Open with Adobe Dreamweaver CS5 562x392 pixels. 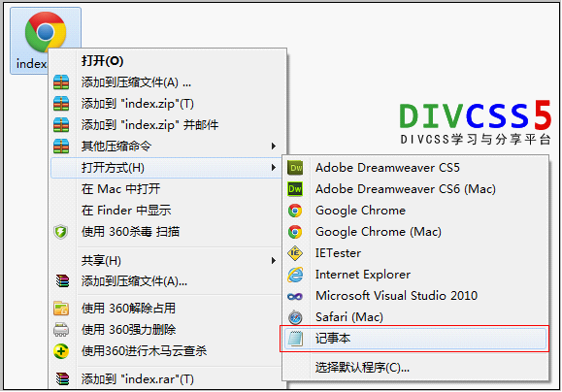click(415, 168)
